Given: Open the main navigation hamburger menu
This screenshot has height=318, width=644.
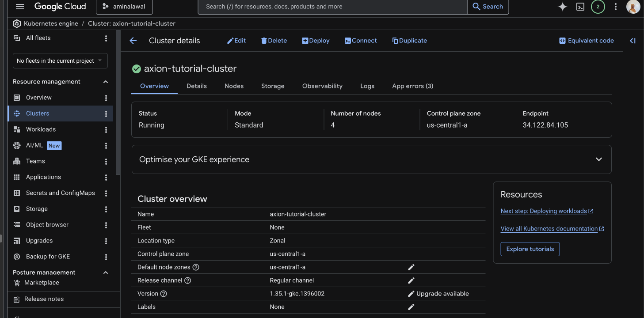Looking at the screenshot, I should [19, 7].
